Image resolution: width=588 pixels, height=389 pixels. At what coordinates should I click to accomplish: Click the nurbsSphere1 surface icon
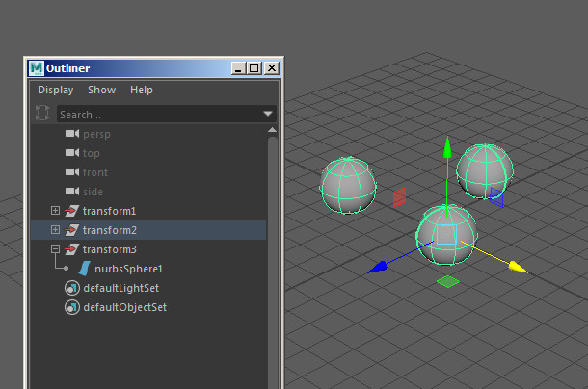(x=85, y=269)
